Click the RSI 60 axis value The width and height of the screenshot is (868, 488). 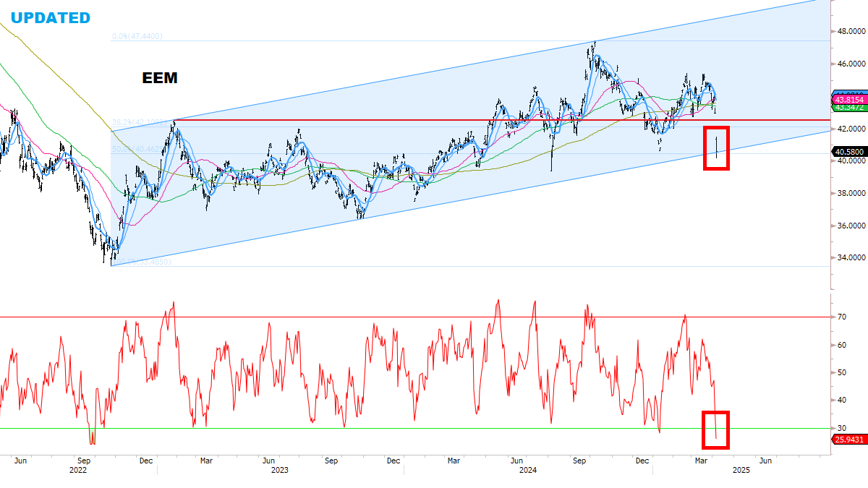841,345
